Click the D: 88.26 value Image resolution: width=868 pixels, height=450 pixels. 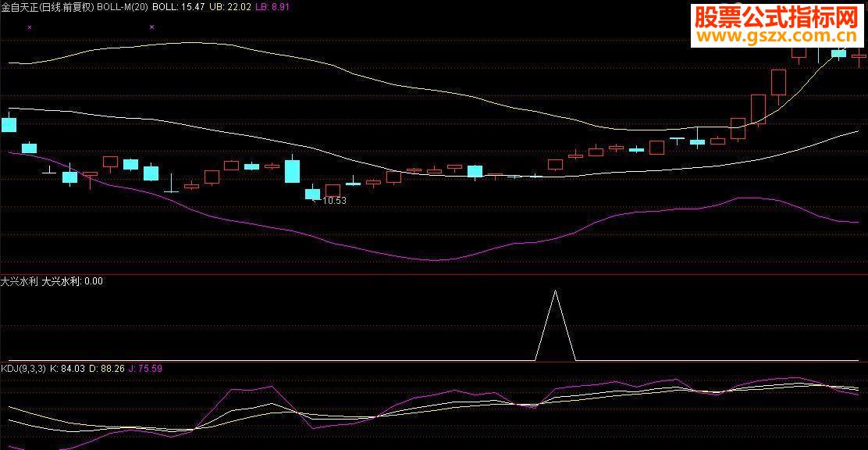[105, 368]
